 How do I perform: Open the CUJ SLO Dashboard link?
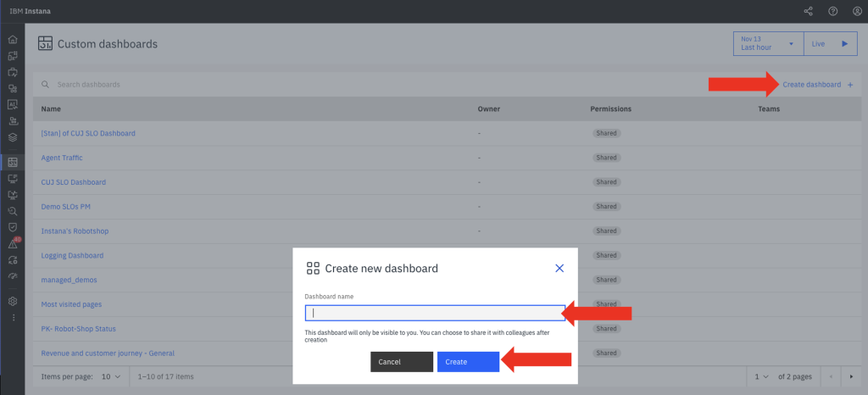(74, 182)
